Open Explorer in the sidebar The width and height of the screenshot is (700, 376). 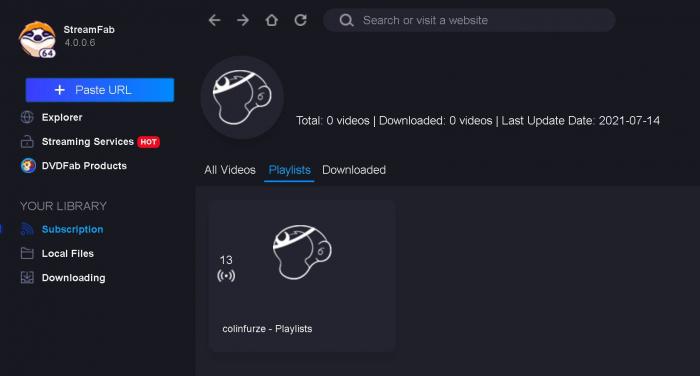(62, 117)
